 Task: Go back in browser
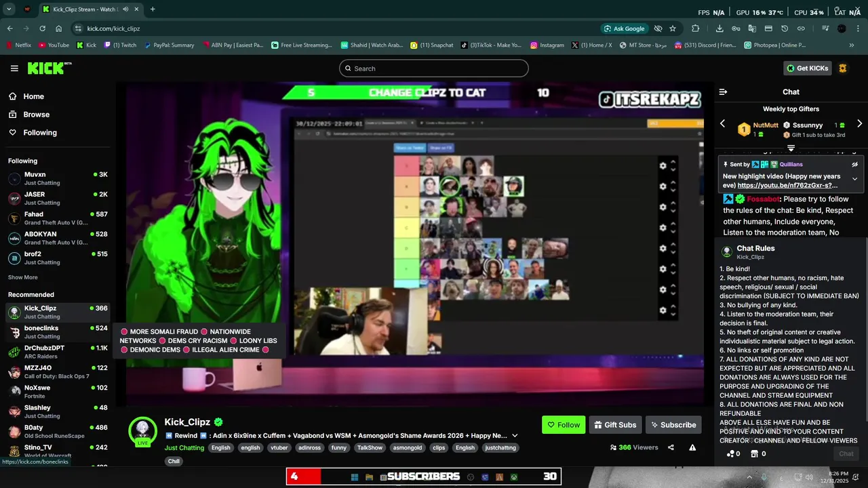pos(9,28)
